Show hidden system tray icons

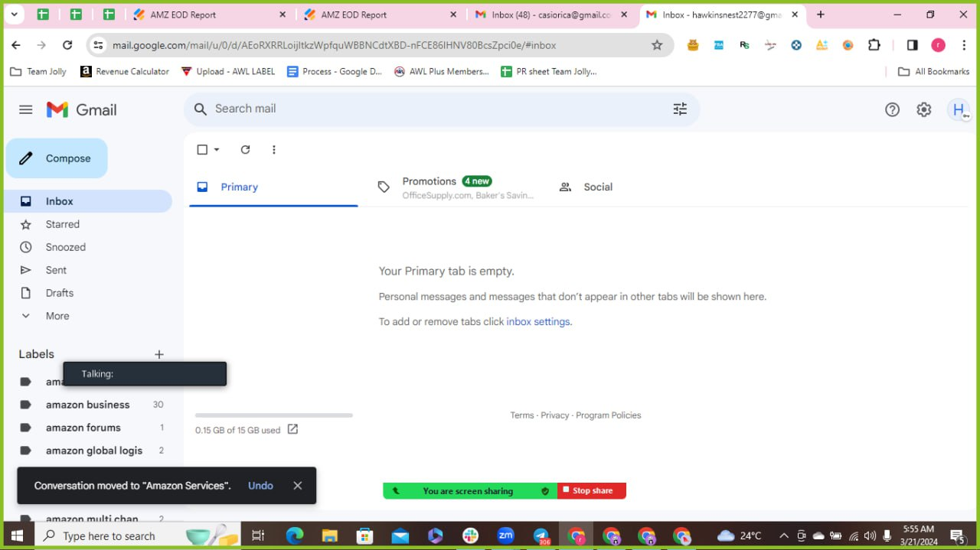783,535
